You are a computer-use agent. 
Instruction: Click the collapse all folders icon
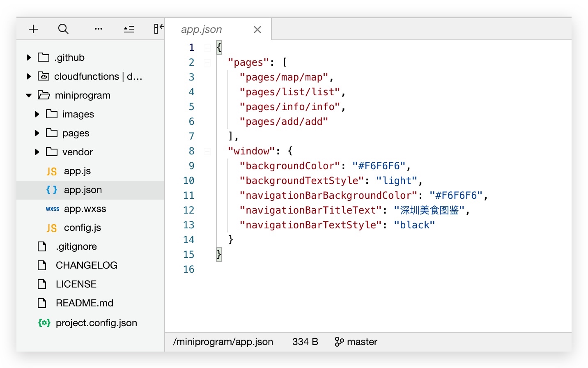pyautogui.click(x=129, y=29)
